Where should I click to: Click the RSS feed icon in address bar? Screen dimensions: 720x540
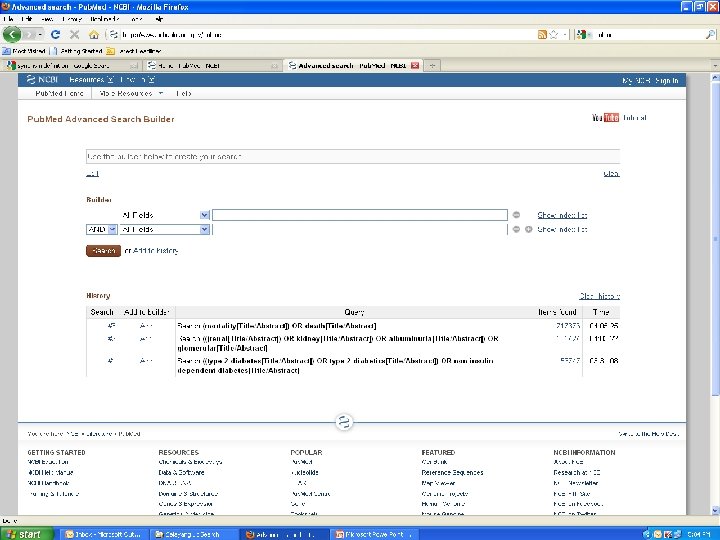(542, 34)
